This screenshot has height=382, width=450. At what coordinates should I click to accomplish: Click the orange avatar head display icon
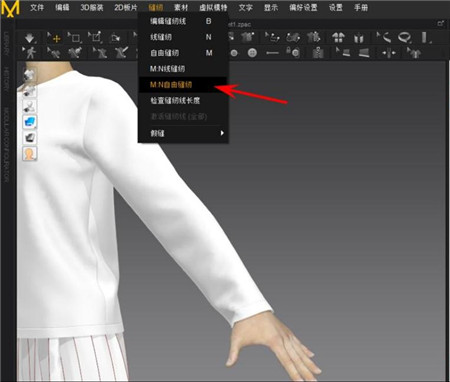coord(30,154)
